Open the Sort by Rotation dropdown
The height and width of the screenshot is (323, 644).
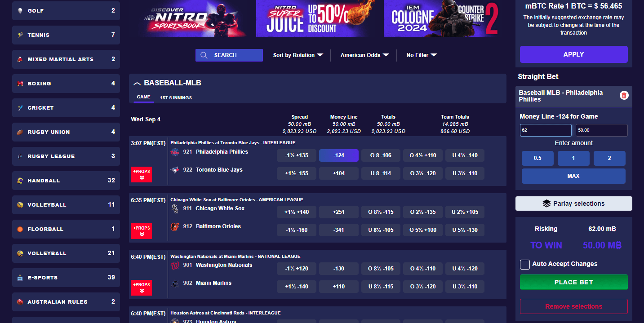click(x=298, y=55)
